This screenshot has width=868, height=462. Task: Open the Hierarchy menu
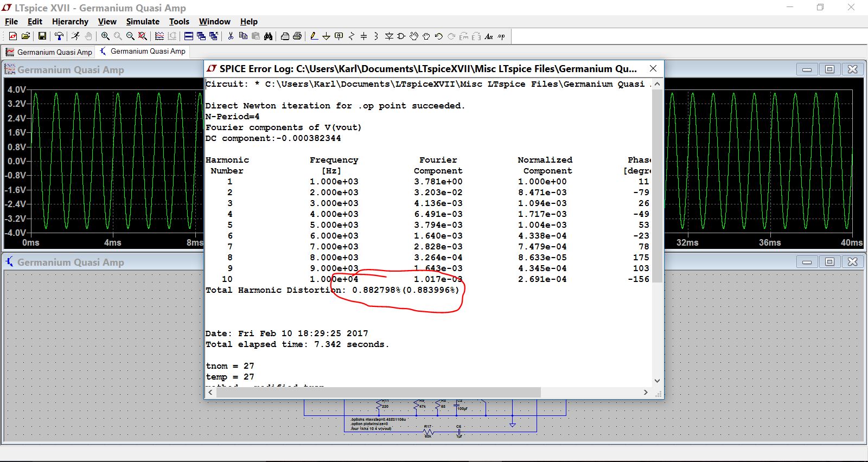pos(70,22)
